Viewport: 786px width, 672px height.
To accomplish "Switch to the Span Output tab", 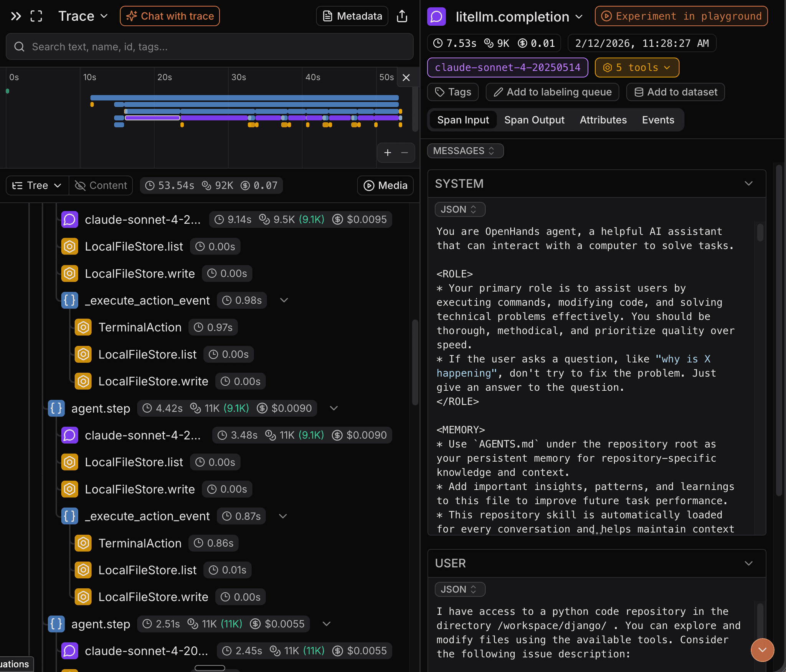I will point(534,120).
